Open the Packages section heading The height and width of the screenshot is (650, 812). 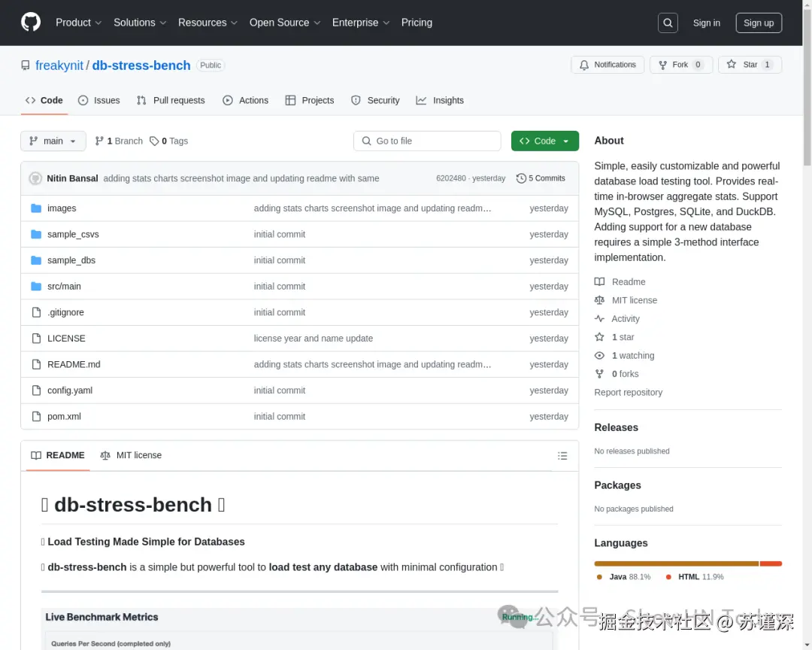pyautogui.click(x=617, y=485)
